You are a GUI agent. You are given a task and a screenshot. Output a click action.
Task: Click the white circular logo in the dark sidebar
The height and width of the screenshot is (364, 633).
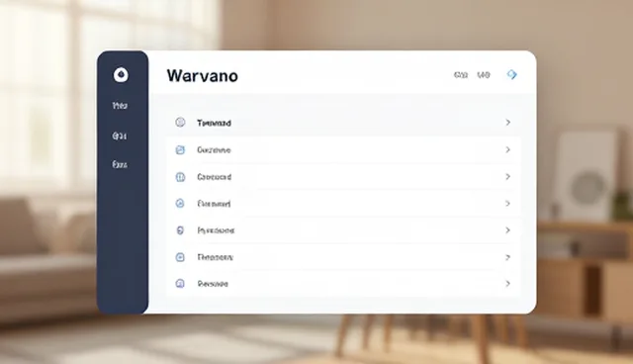[121, 74]
